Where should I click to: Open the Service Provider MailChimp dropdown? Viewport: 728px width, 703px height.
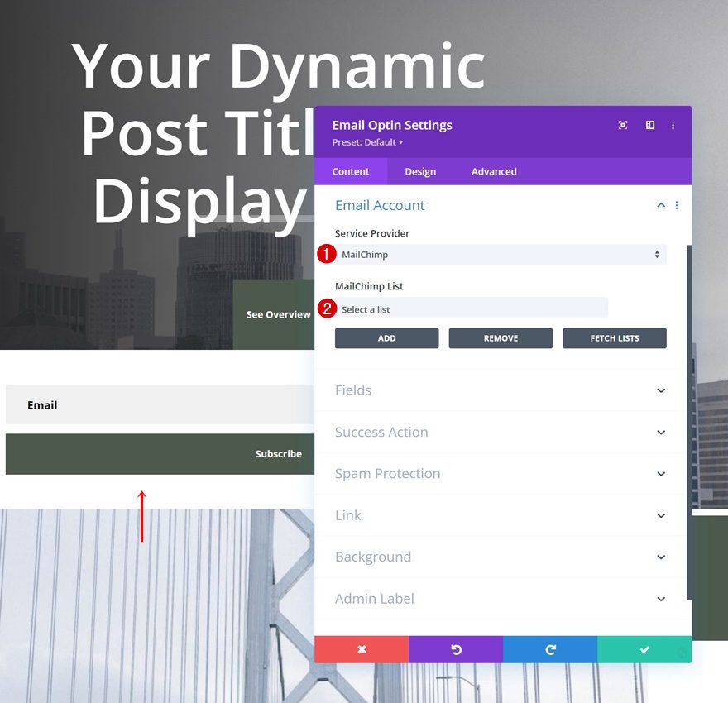point(500,255)
